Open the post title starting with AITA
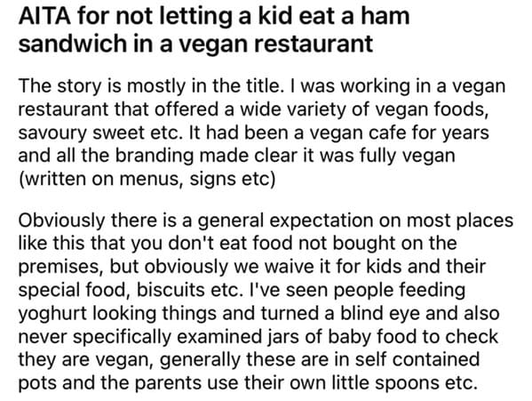 [x=214, y=30]
